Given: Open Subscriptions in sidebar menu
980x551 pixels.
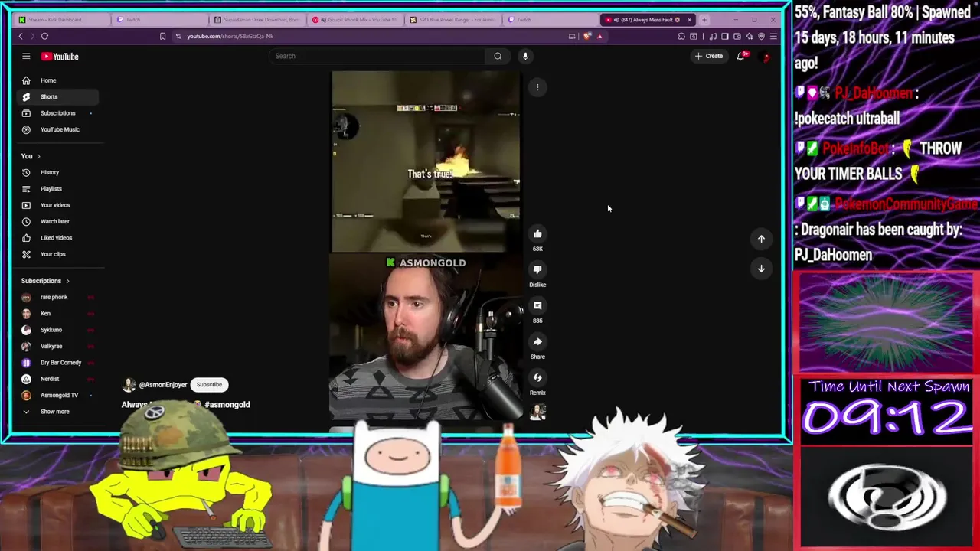Looking at the screenshot, I should [x=57, y=113].
